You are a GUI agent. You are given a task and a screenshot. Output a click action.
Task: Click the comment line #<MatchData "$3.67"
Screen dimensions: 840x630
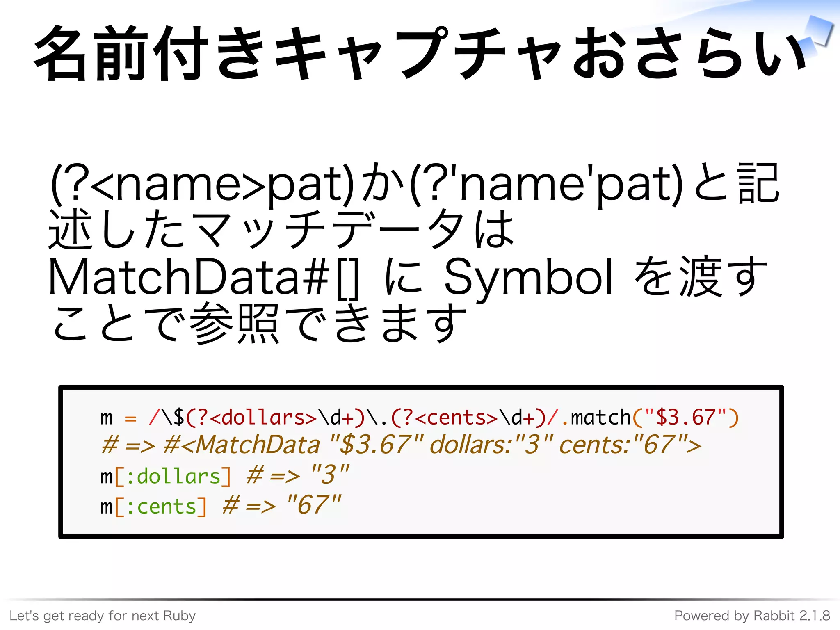click(402, 445)
